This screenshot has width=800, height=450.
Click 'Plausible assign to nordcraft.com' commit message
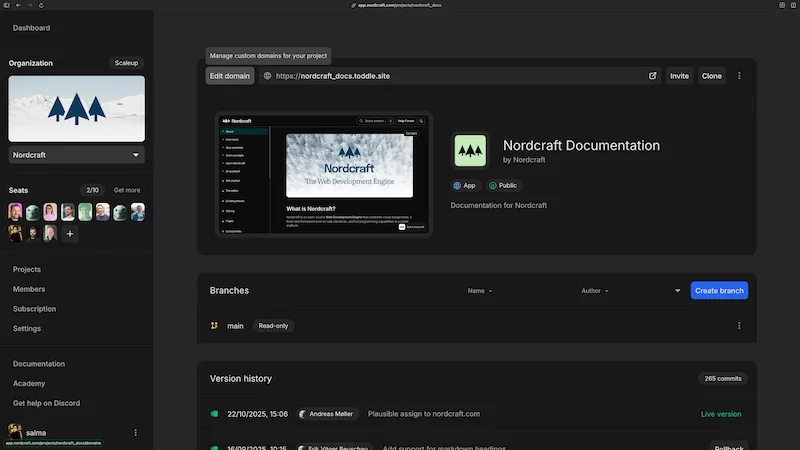pyautogui.click(x=423, y=414)
